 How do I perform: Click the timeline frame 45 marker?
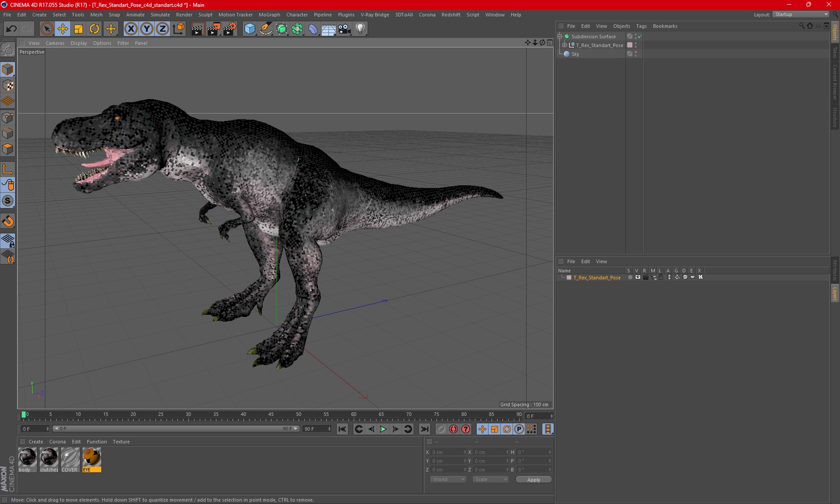click(271, 414)
